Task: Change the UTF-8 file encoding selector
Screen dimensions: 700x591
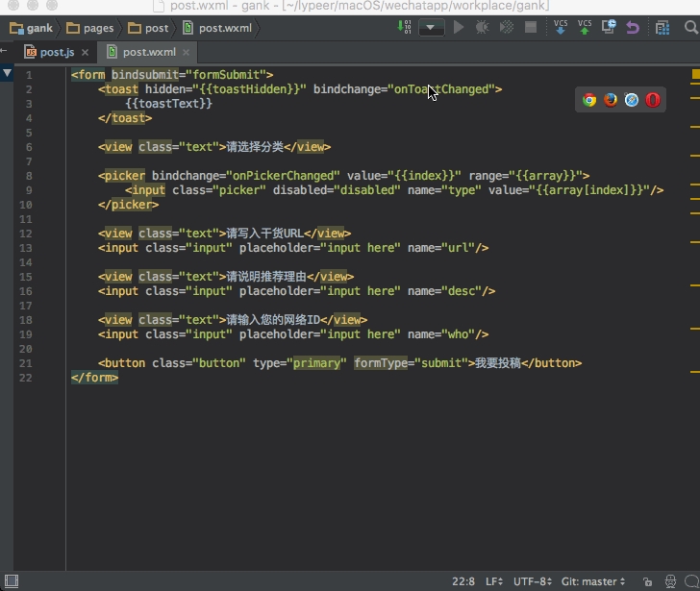Action: tap(533, 581)
